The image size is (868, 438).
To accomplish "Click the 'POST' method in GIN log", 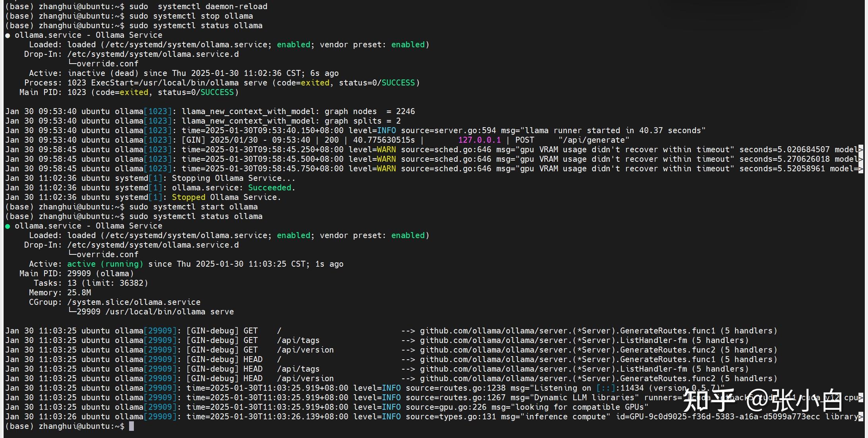I will pyautogui.click(x=525, y=140).
